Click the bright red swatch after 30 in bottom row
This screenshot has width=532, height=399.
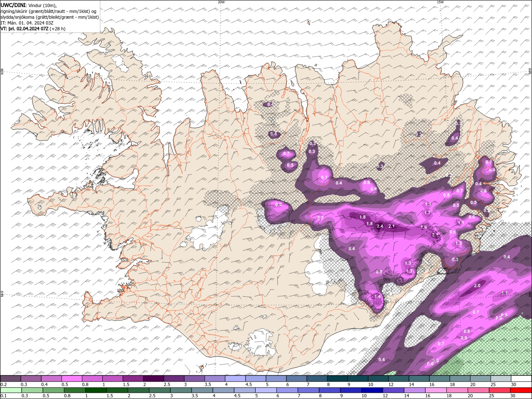(521, 390)
